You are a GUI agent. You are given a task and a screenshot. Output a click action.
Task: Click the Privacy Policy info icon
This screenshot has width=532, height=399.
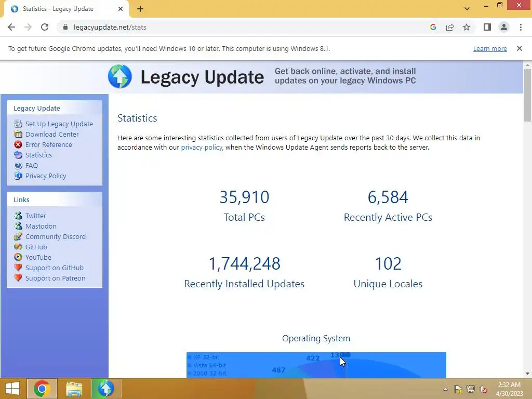(18, 176)
